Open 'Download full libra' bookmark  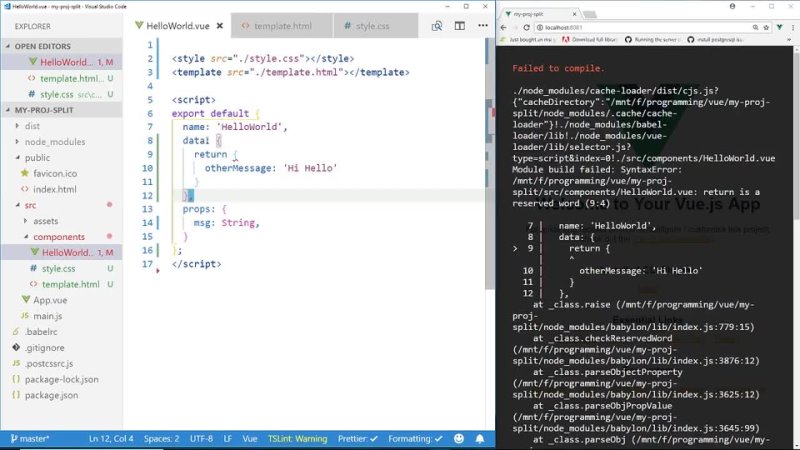[x=590, y=39]
